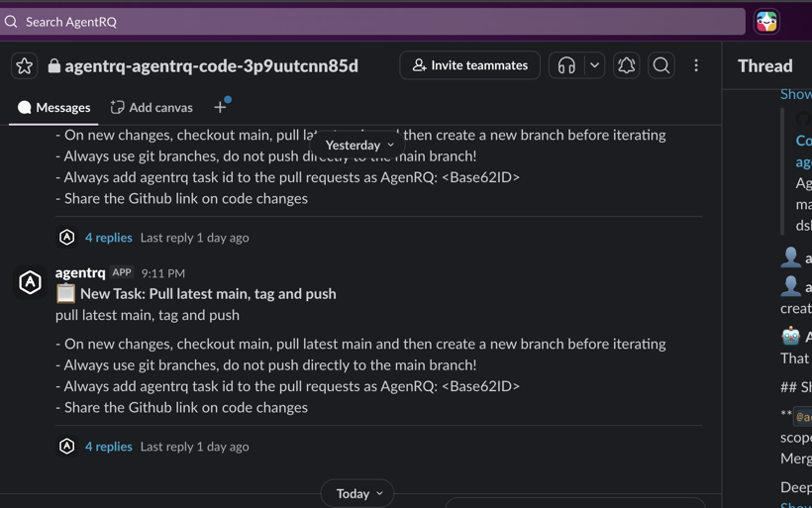Add a new tab with plus icon
The width and height of the screenshot is (812, 508).
(x=220, y=107)
